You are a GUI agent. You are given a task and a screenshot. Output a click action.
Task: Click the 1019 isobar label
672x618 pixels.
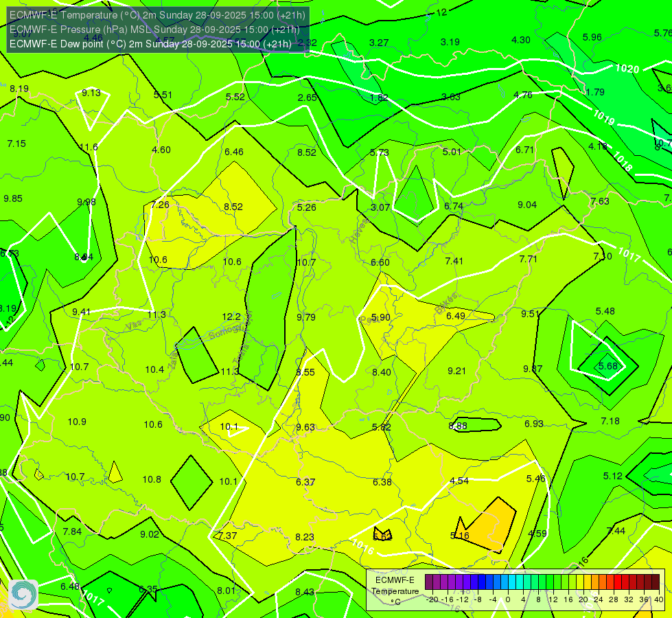tap(604, 117)
